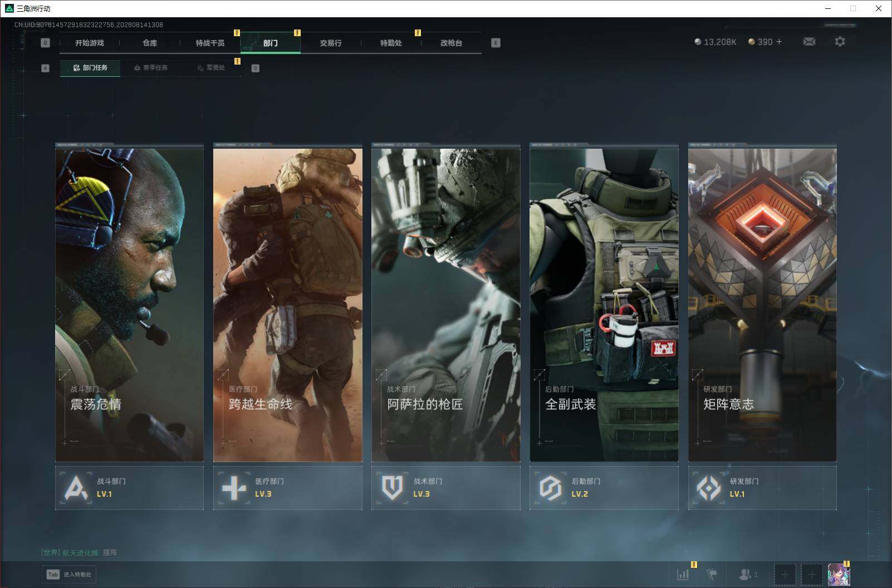Click the plus to add 390 currency
Viewport: 892px width, 588px height.
pyautogui.click(x=779, y=42)
